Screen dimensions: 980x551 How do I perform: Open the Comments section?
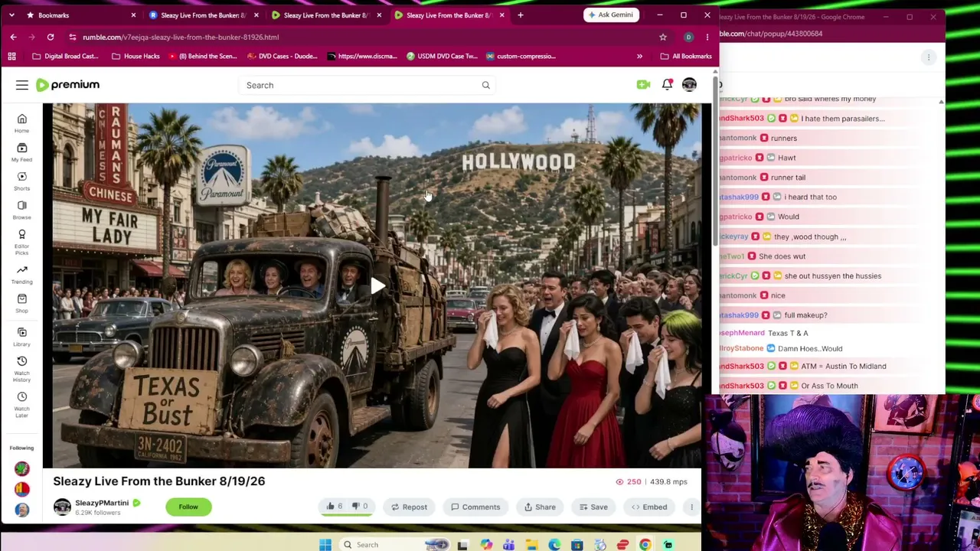coord(475,507)
